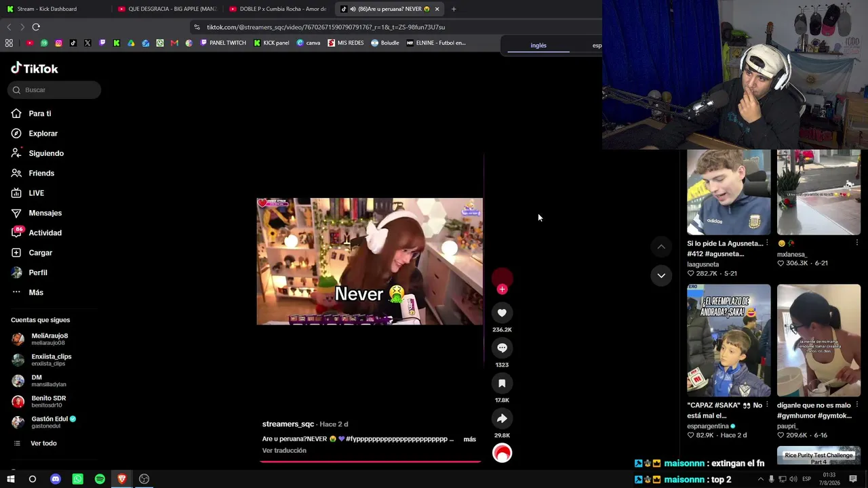Open the PANEL TWITCH bookmark

click(223, 43)
